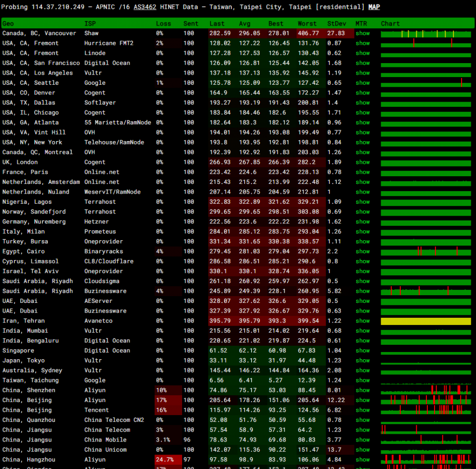This screenshot has width=476, height=469.
Task: Show MTR for Beijing Tencent row
Action: (362, 410)
